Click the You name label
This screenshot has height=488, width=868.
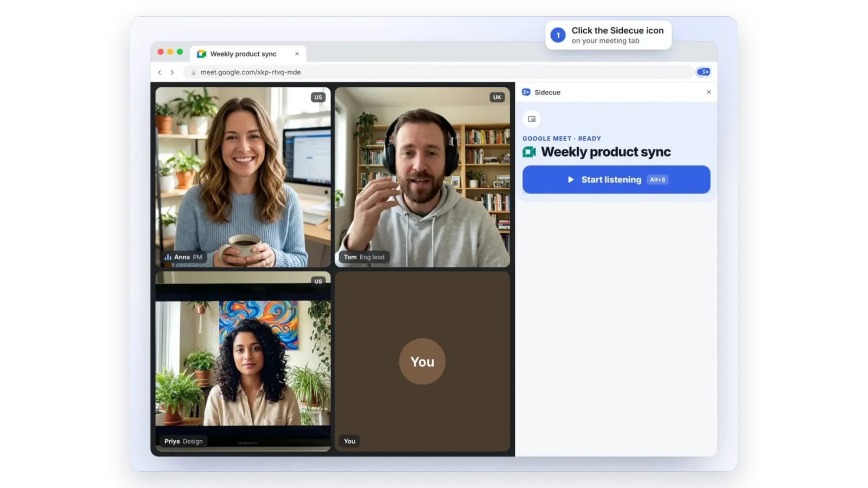click(349, 441)
